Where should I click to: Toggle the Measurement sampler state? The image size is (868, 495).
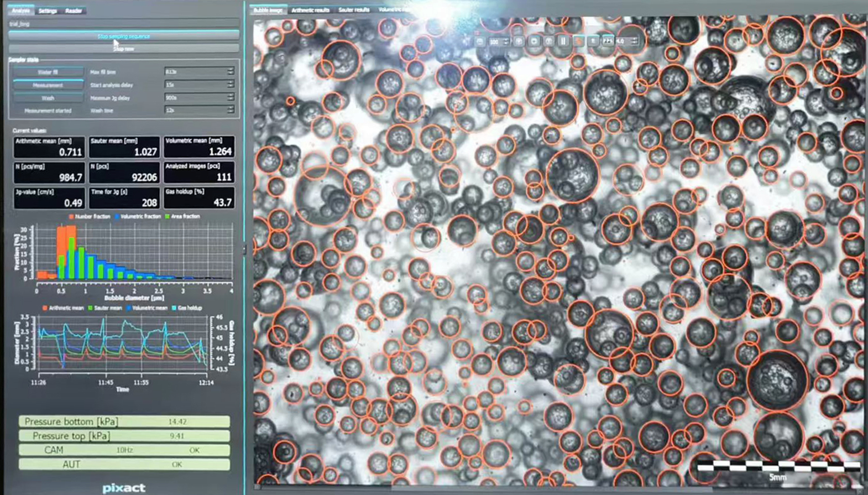pyautogui.click(x=48, y=85)
